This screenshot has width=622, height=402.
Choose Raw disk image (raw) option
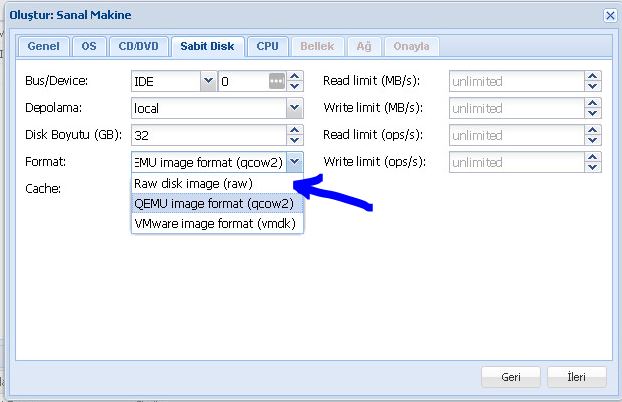click(194, 184)
